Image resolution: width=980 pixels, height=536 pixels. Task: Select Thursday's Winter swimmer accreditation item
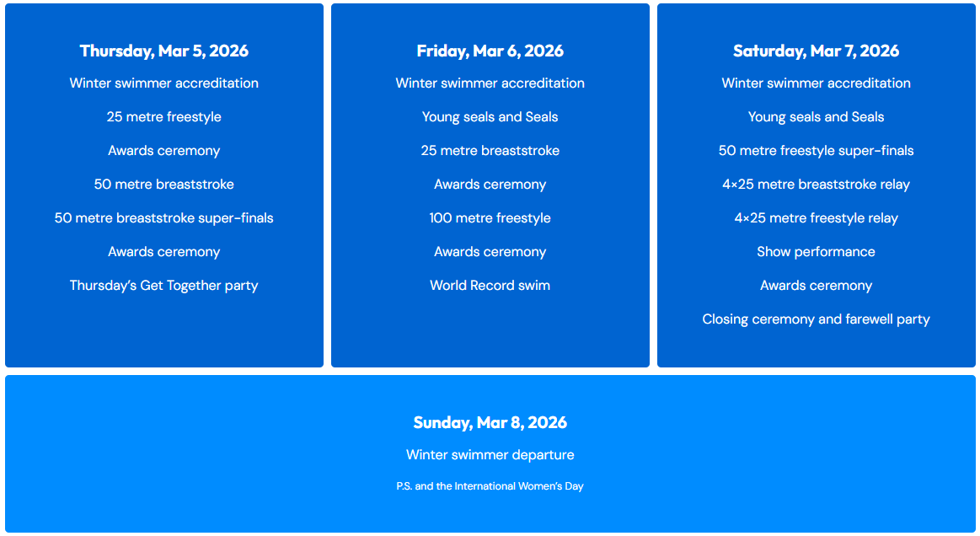164,83
